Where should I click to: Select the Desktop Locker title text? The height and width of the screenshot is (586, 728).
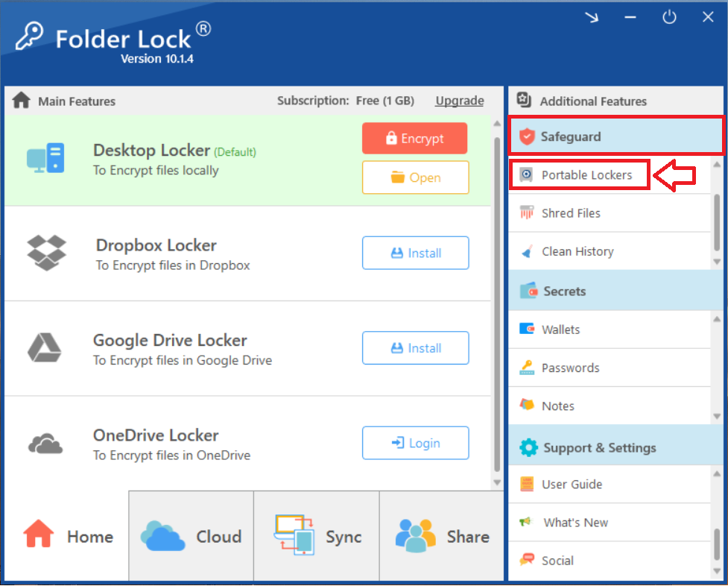[151, 150]
